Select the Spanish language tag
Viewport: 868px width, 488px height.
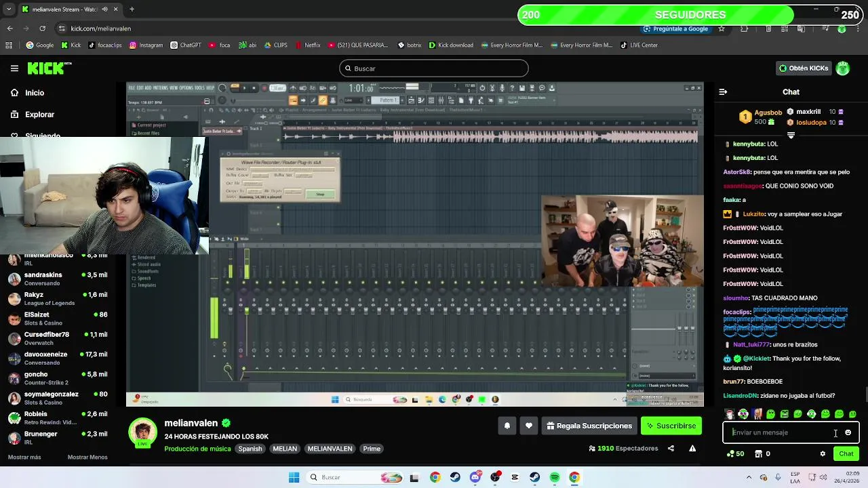pos(250,449)
